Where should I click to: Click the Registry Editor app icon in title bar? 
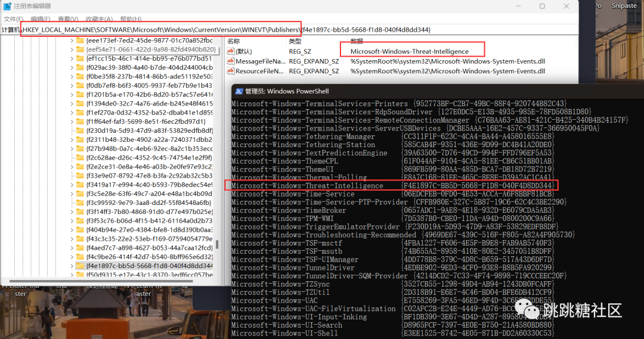(x=7, y=6)
